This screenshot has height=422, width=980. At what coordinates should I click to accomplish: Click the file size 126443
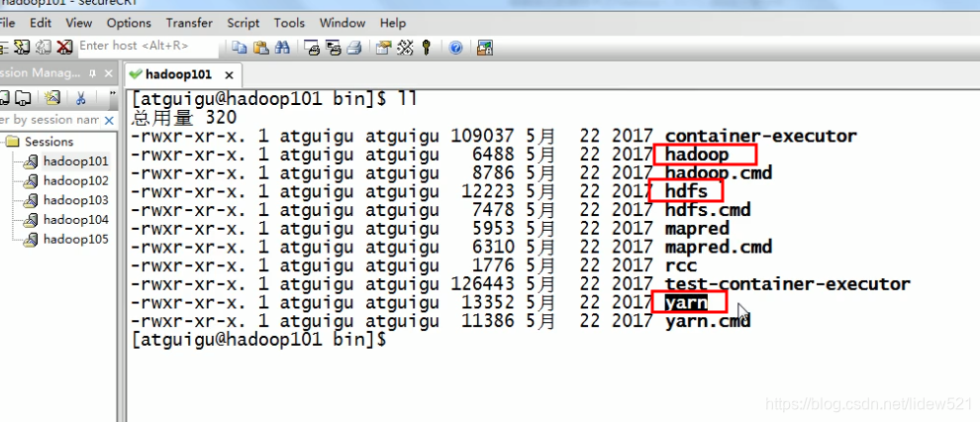(x=482, y=284)
